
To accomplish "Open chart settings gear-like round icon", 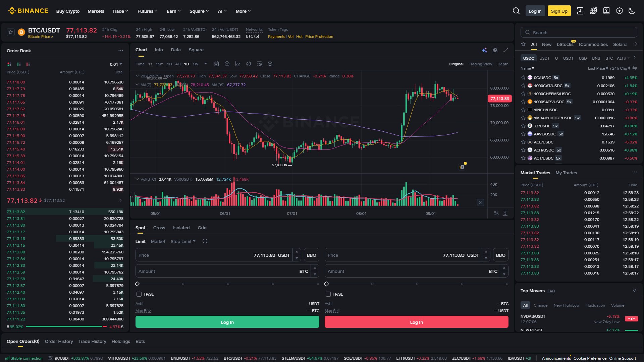I will tap(270, 64).
